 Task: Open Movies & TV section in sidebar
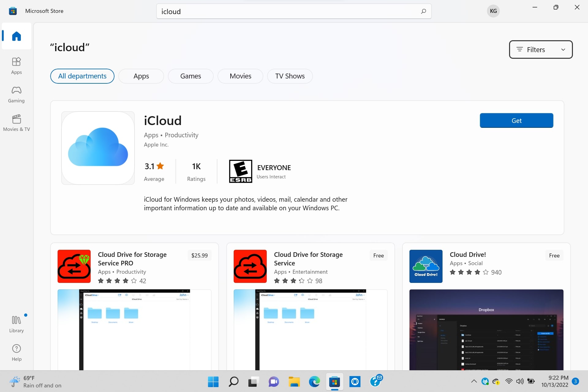pos(17,123)
